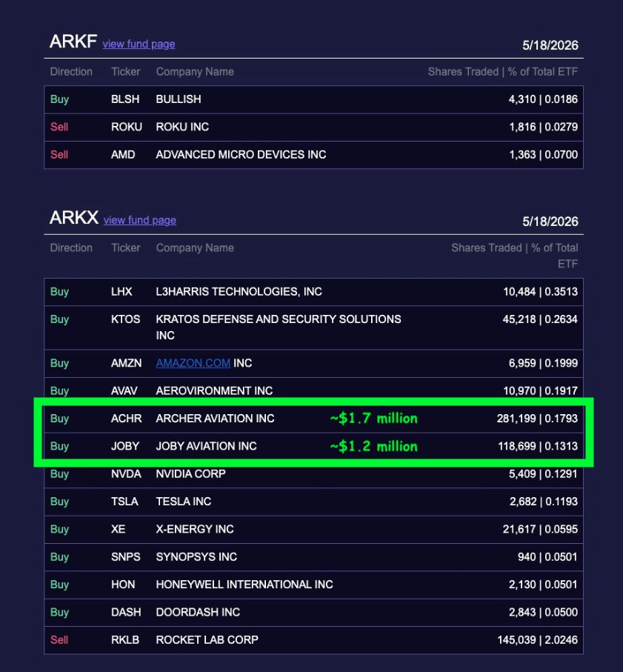Click the ARKF Direction column header
Viewport: 623px width, 672px height.
pos(71,72)
